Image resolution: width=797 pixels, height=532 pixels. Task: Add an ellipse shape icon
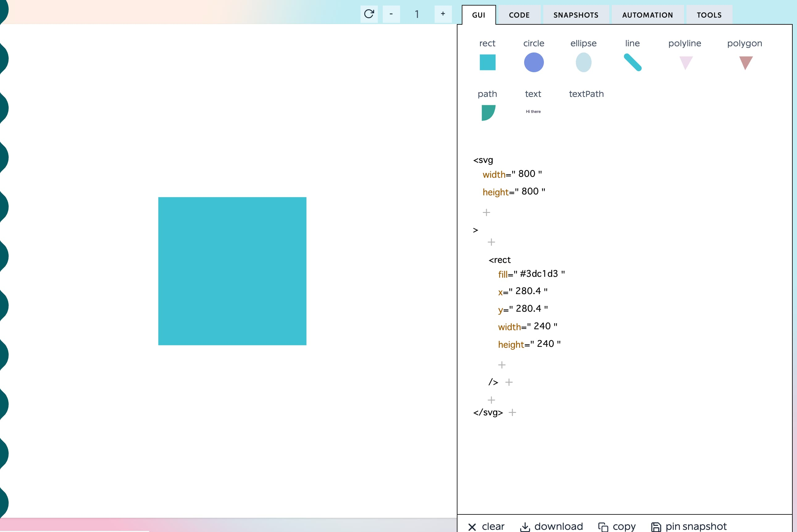(x=583, y=62)
